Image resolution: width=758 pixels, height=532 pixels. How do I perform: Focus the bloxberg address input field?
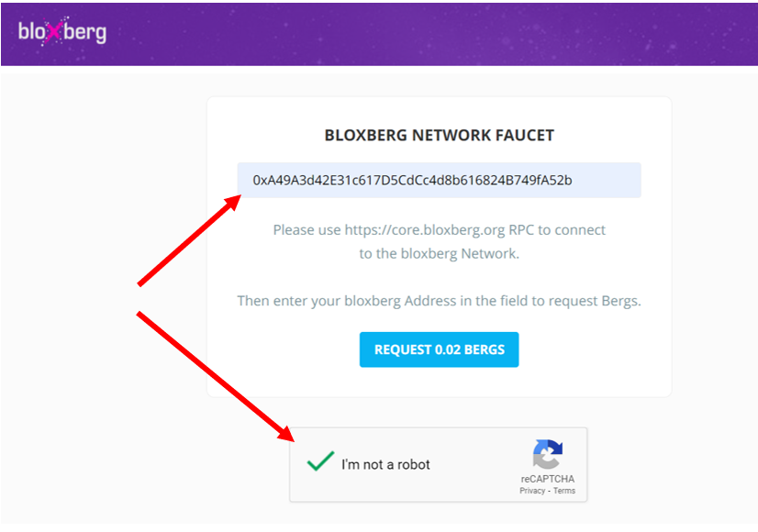coord(439,180)
